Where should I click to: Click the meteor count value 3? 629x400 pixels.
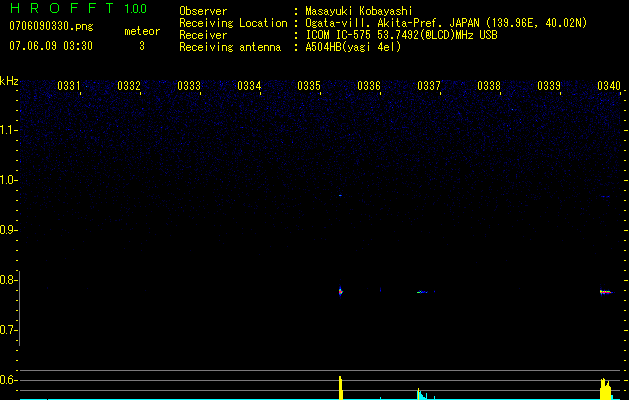click(x=142, y=46)
